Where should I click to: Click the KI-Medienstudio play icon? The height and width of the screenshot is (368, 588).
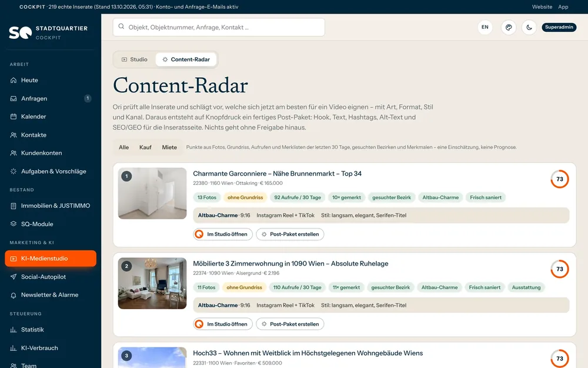click(x=14, y=258)
